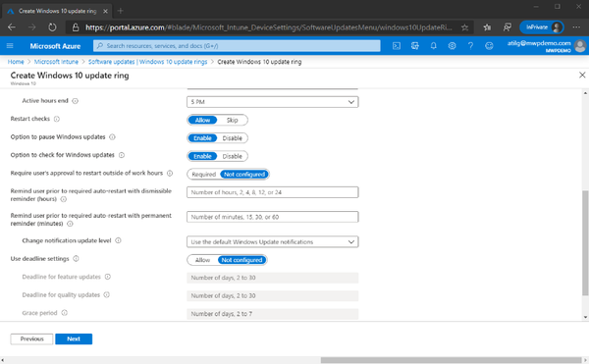The width and height of the screenshot is (589, 364).
Task: Go to Home breadcrumb
Action: tap(16, 62)
